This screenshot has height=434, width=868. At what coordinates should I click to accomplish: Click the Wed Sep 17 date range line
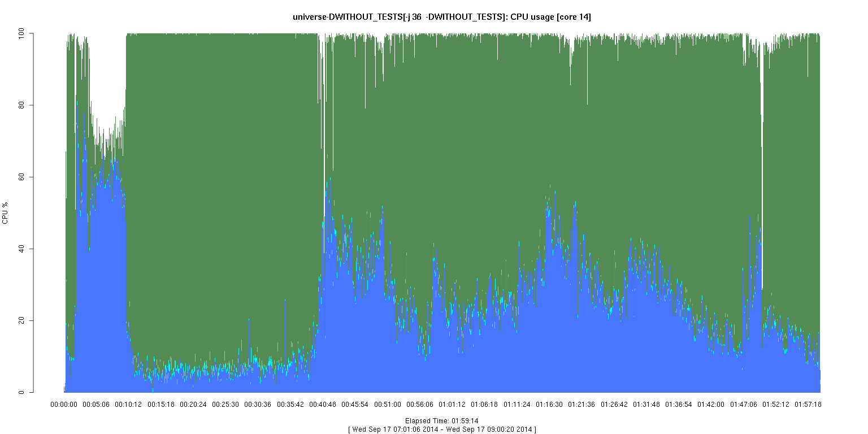442,429
